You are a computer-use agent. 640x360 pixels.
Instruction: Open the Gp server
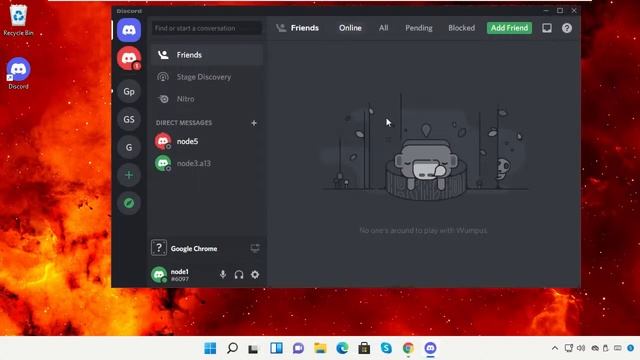(x=129, y=91)
